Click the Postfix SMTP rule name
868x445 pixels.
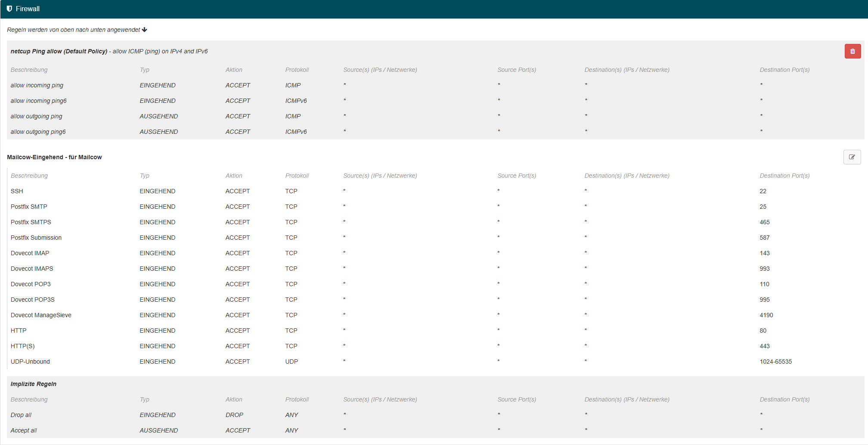point(29,207)
